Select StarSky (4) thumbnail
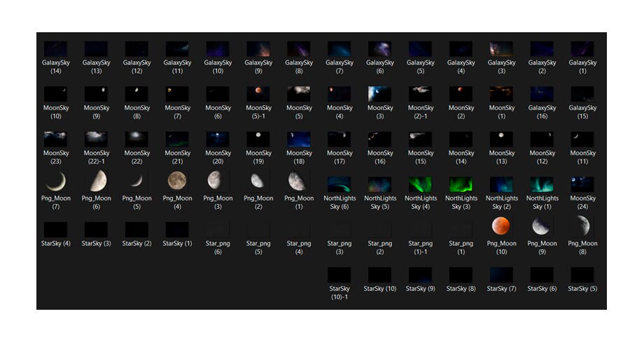The height and width of the screenshot is (342, 644). pyautogui.click(x=55, y=230)
